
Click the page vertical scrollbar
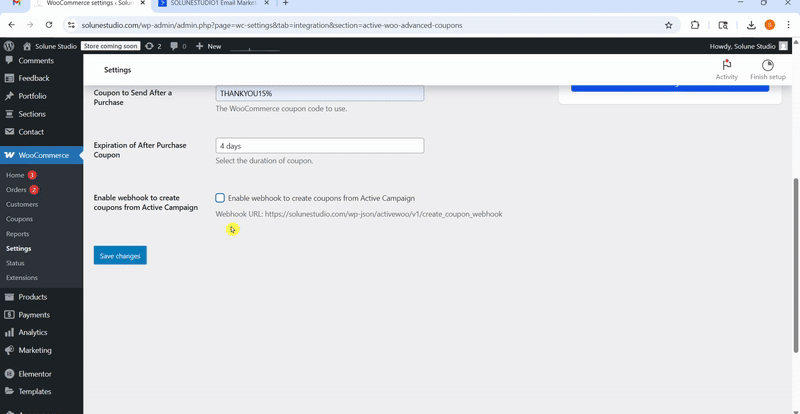pyautogui.click(x=796, y=265)
